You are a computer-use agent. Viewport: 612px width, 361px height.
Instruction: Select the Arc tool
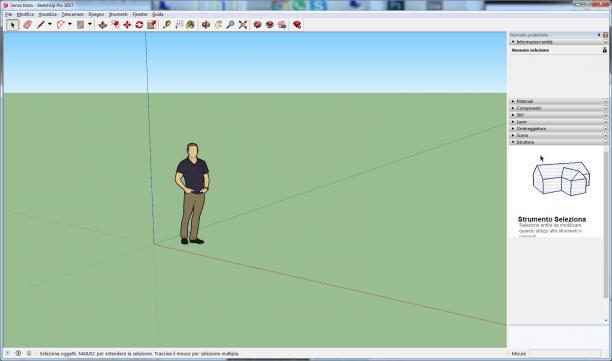click(60, 25)
